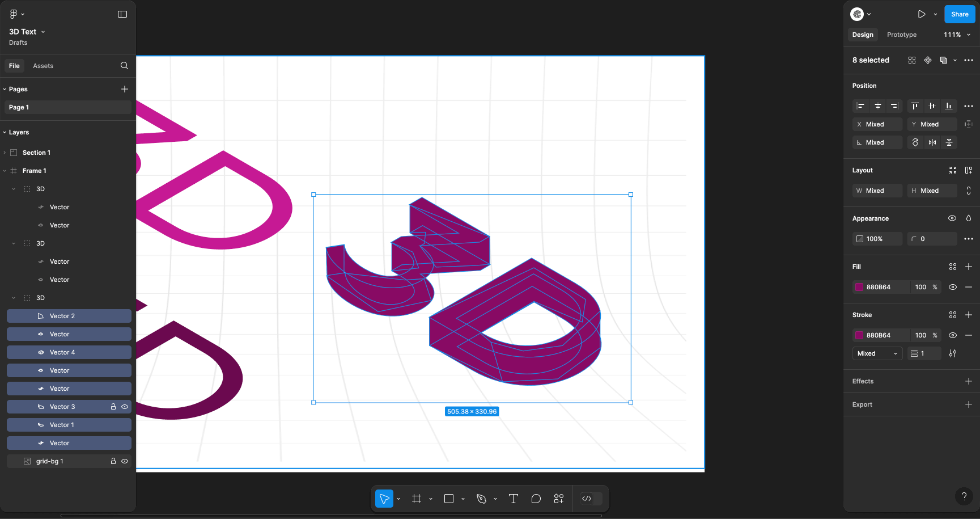Open the stroke position Mixed dropdown

tap(877, 353)
